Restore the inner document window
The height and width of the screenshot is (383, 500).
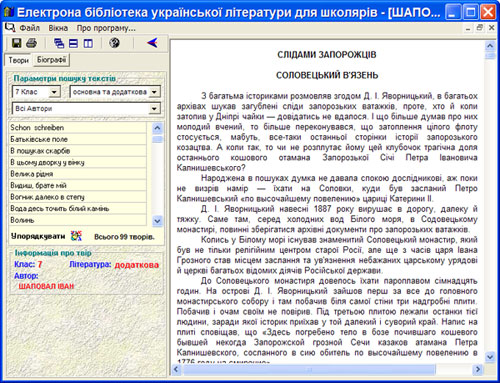[x=479, y=28]
